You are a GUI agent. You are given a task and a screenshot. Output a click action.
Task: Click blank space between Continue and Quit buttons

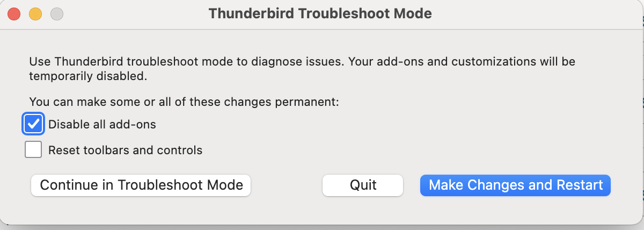click(x=286, y=185)
